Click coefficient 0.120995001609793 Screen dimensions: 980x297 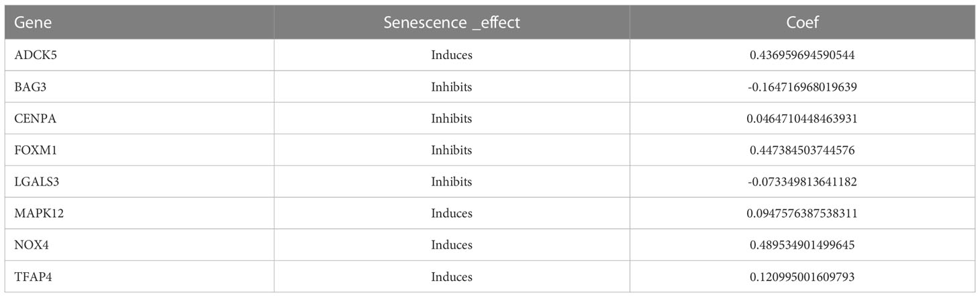point(802,276)
